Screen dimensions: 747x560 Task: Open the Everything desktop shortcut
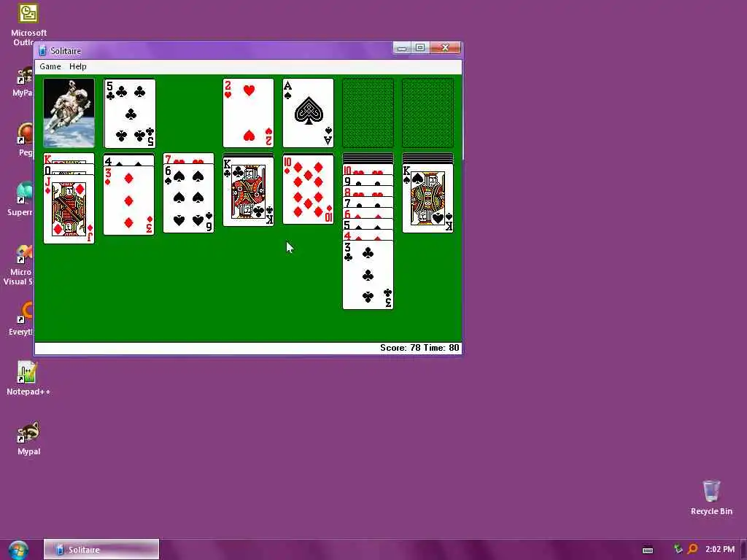coord(21,319)
